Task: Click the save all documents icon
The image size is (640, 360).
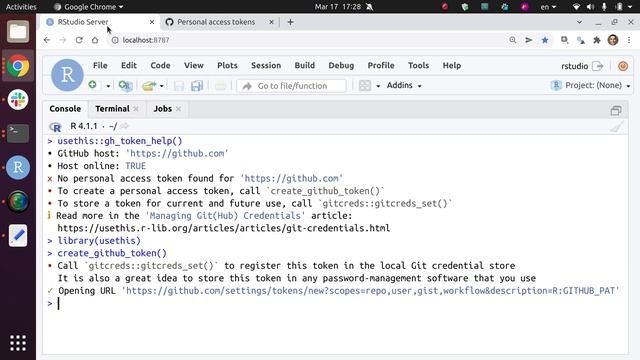Action: (197, 86)
